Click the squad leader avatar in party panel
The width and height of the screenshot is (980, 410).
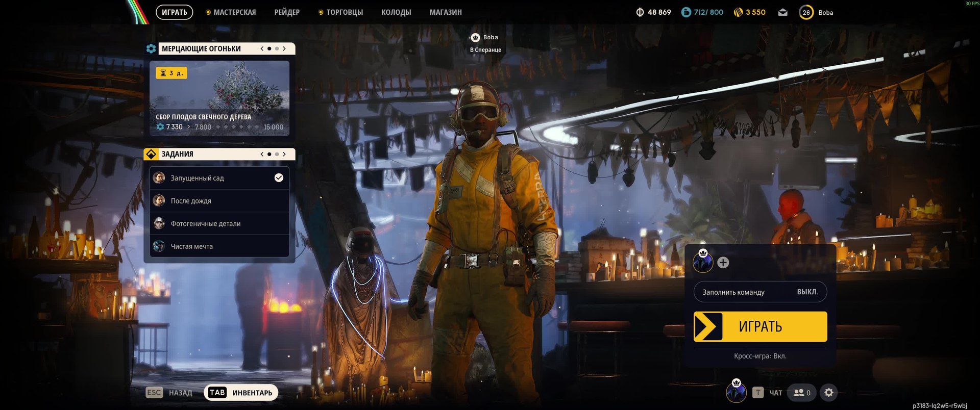pos(703,262)
